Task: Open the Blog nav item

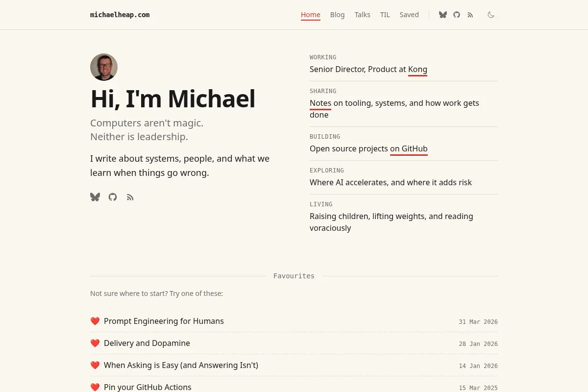Action: coord(337,15)
